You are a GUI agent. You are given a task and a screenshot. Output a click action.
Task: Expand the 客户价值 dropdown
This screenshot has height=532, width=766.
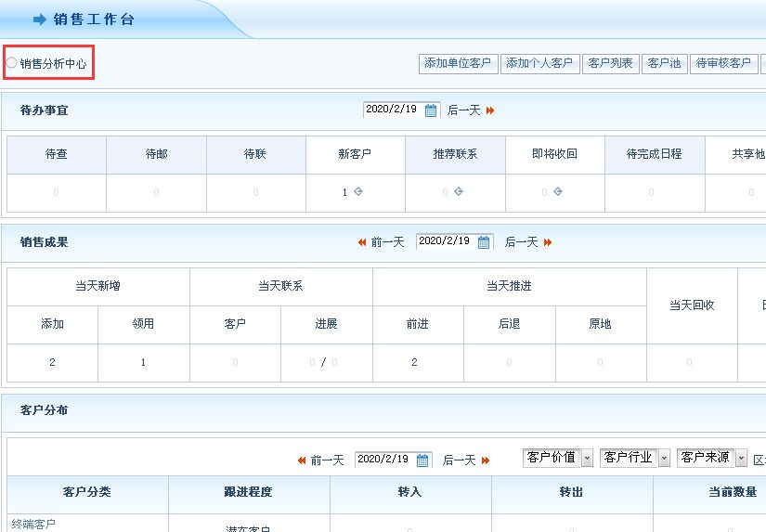coord(587,458)
